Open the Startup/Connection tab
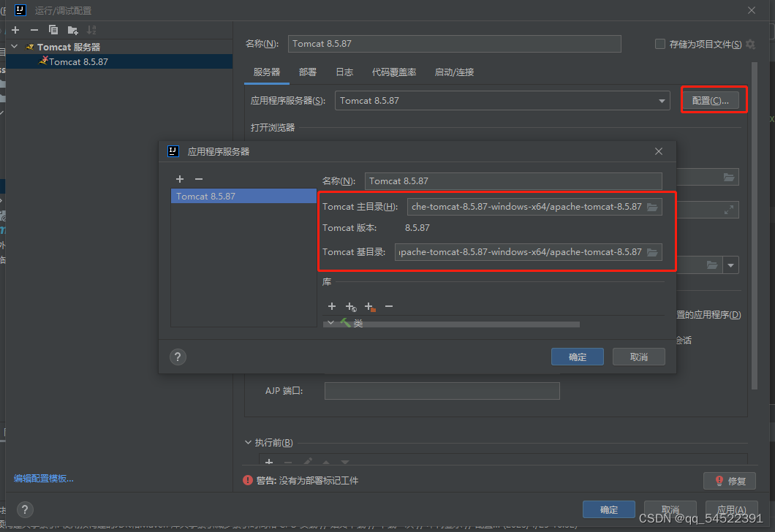The image size is (775, 532). [x=454, y=72]
